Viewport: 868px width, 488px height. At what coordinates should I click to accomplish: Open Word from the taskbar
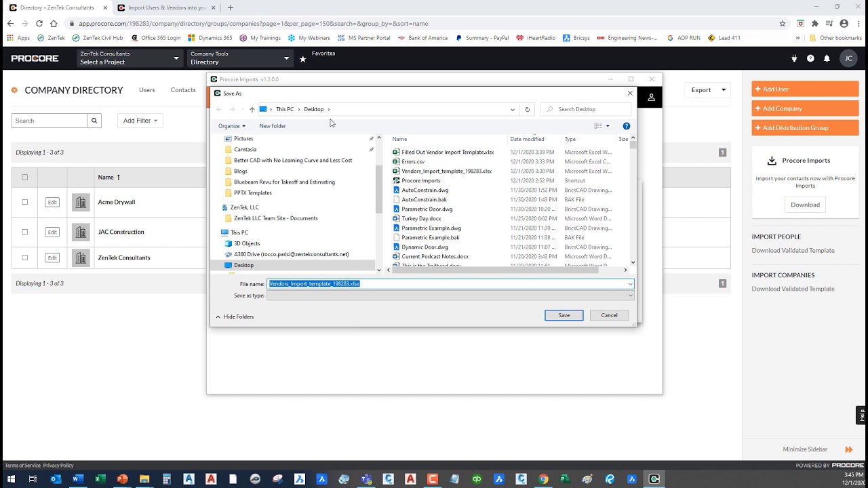[78, 479]
